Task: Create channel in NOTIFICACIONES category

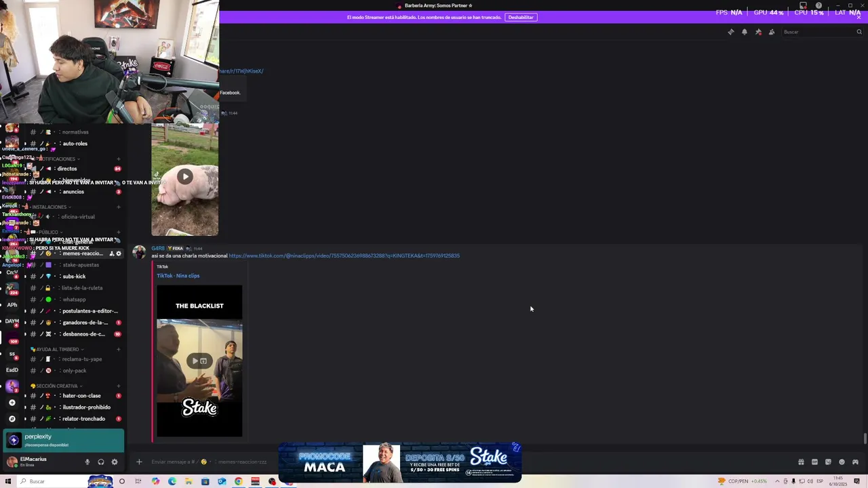Action: pyautogui.click(x=119, y=159)
